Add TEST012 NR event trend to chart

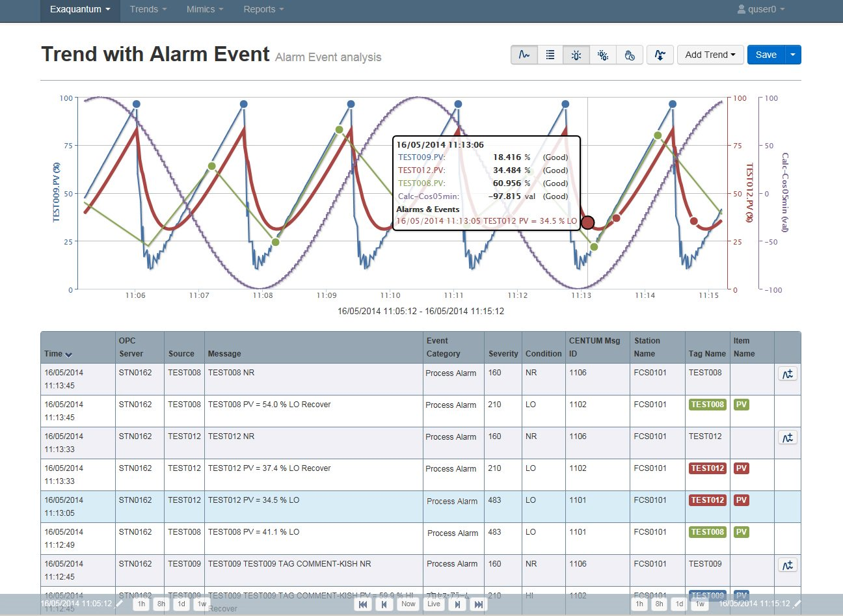point(788,438)
